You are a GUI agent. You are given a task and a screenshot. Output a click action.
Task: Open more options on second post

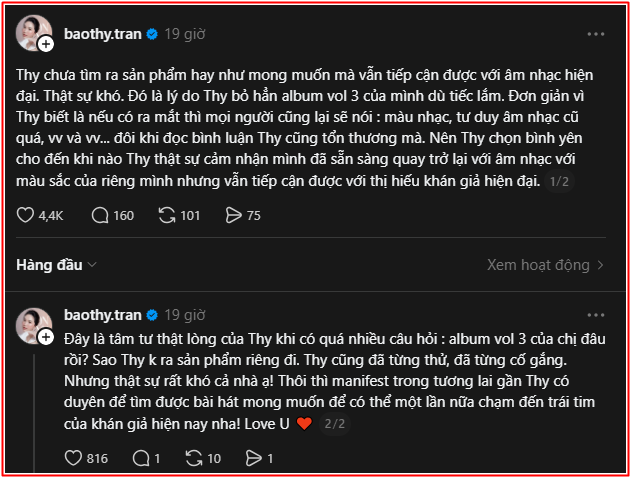[x=596, y=311]
